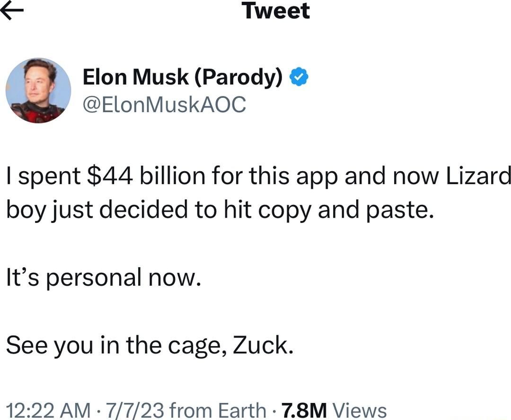This screenshot has height=420, width=511.
Task: Select the Elon Musk (Parody) display name
Action: [184, 77]
